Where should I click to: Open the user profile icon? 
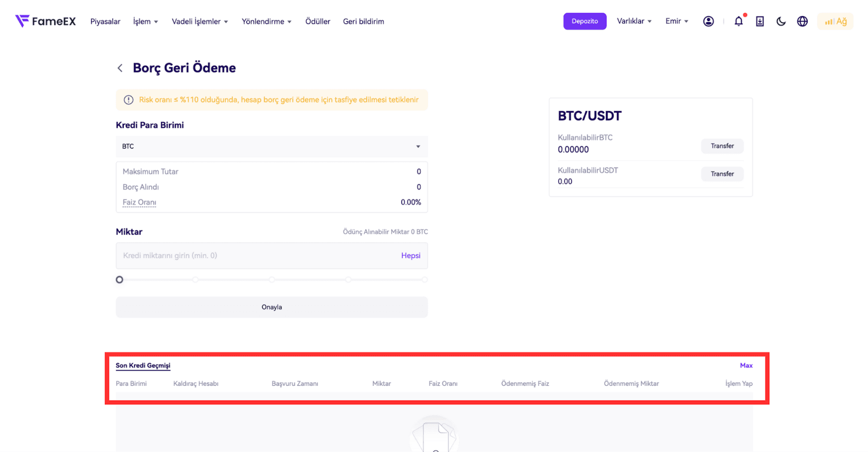708,21
